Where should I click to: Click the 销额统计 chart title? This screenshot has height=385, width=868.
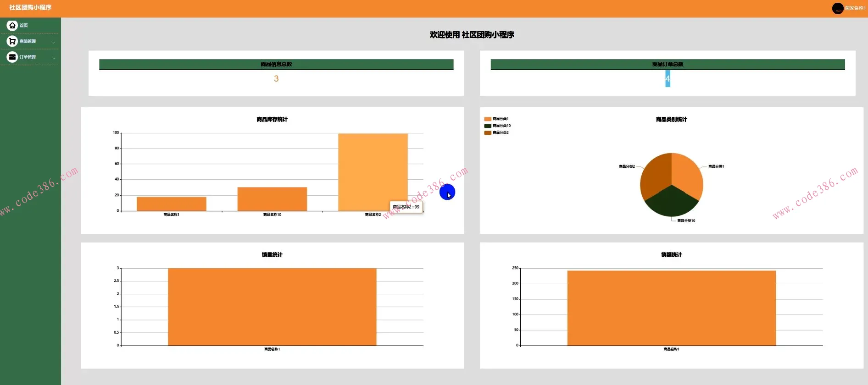pos(672,255)
